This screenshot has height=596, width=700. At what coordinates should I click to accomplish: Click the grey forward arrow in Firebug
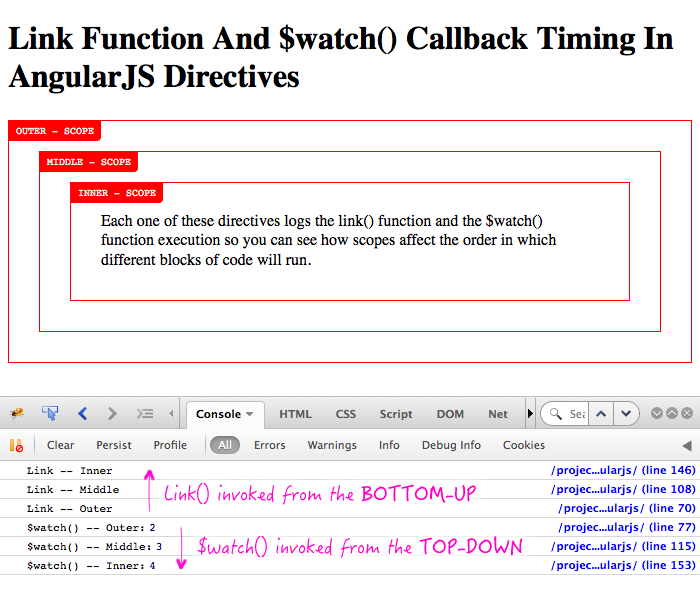pyautogui.click(x=112, y=414)
